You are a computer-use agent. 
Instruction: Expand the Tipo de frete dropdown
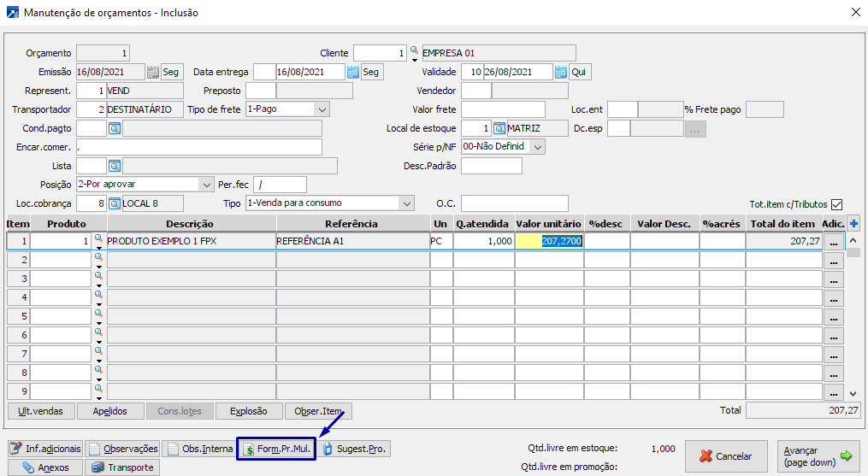click(322, 109)
